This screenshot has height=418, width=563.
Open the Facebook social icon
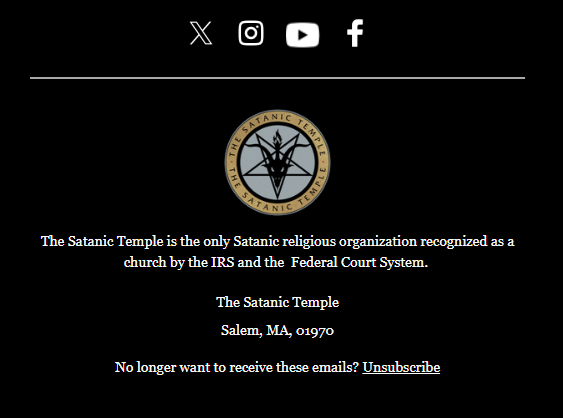[355, 33]
